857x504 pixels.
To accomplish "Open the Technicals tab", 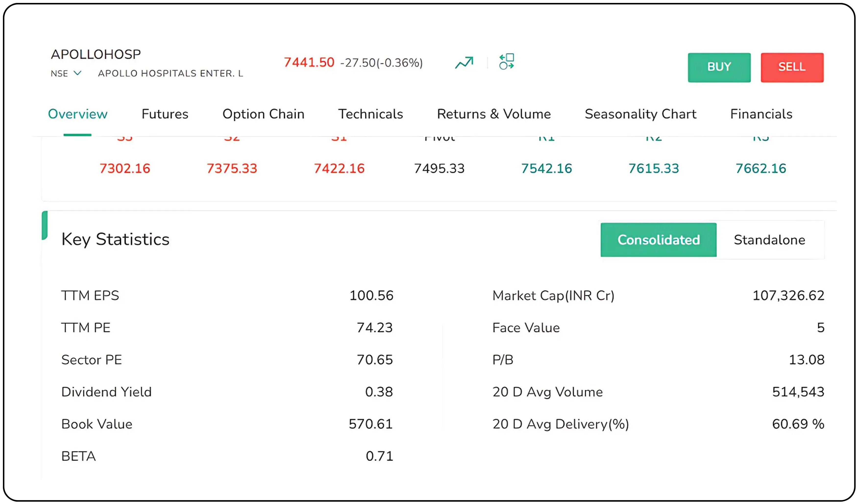I will pyautogui.click(x=370, y=114).
